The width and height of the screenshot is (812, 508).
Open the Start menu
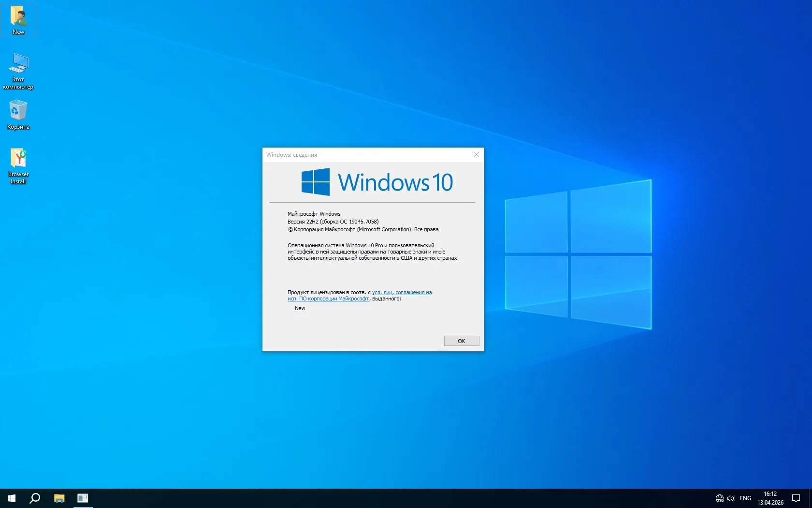tap(10, 498)
